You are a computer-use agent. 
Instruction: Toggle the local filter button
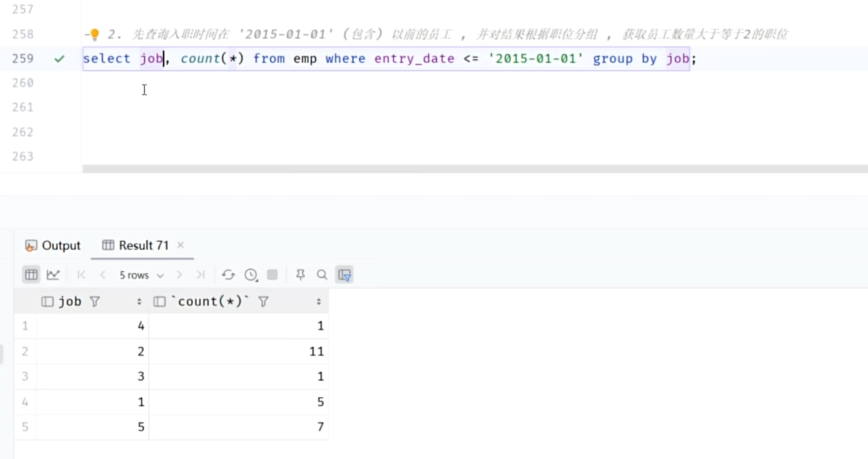tap(344, 275)
